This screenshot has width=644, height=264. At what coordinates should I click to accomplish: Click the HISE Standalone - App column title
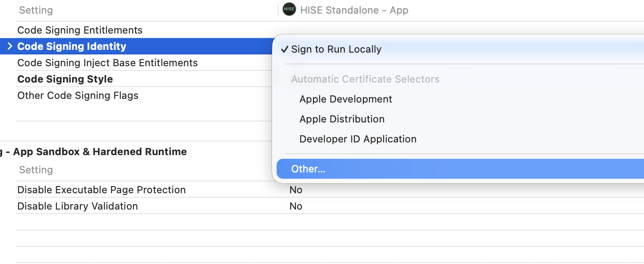pos(354,10)
